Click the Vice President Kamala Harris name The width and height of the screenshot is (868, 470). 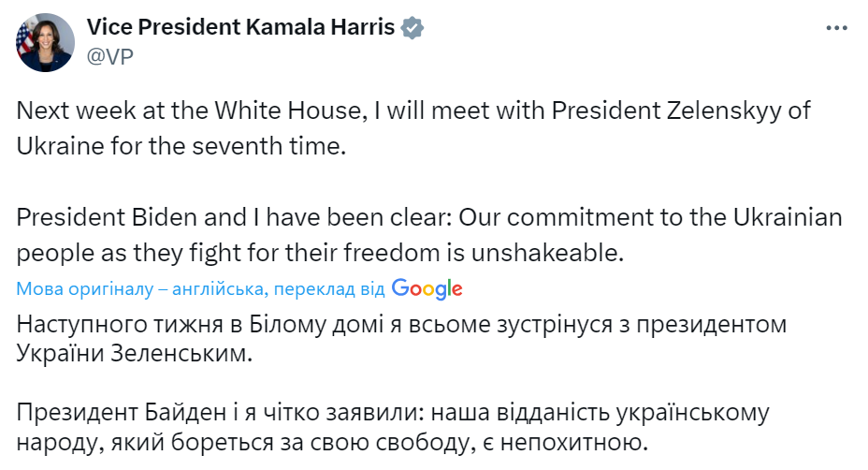click(241, 29)
